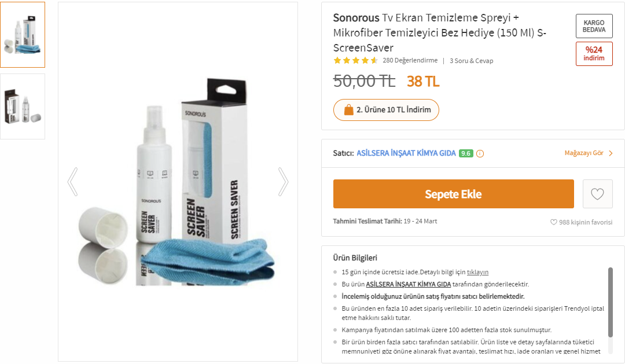The height and width of the screenshot is (364, 625).
Task: Add product to favorites with heart button
Action: (x=597, y=194)
